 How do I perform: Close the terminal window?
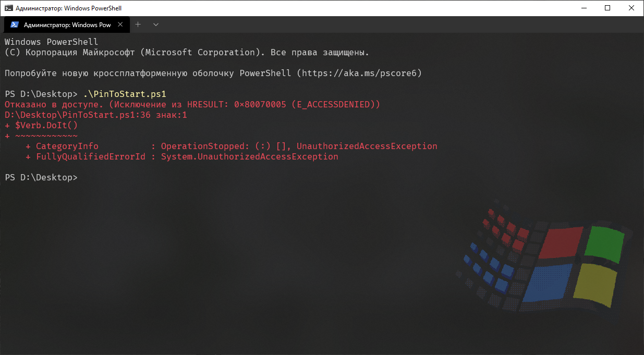coord(631,8)
